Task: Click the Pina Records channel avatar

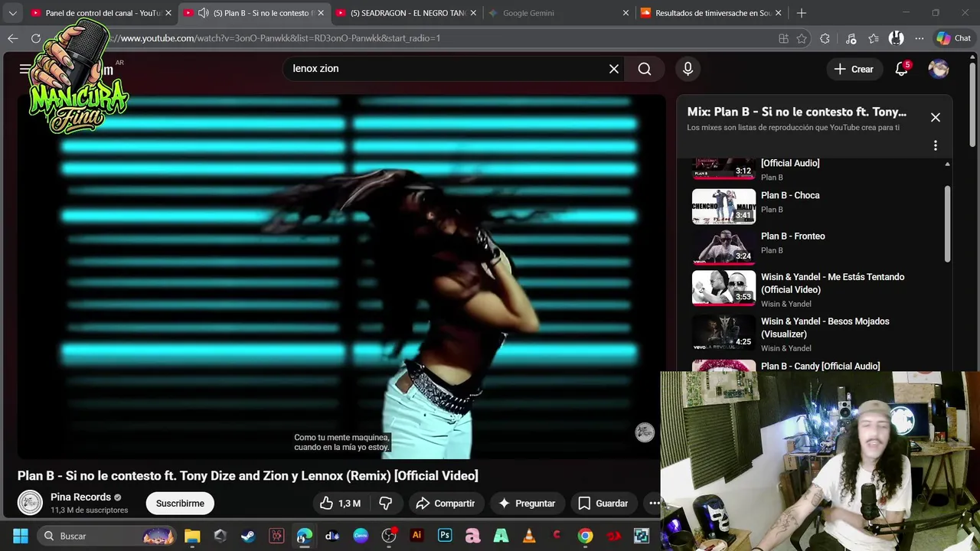Action: (x=30, y=503)
